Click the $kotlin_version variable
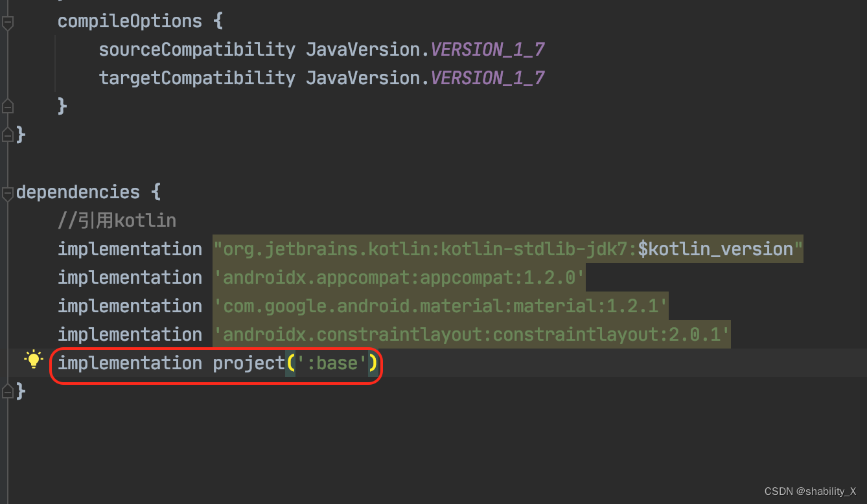 click(x=715, y=249)
